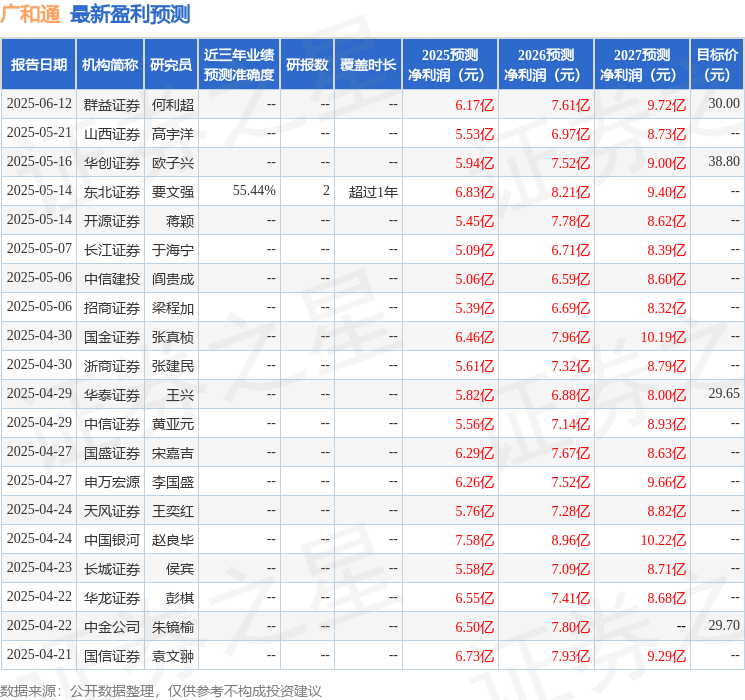Screen dimensions: 745x700
Task: Click accuracy value 55.44%
Action: 254,191
